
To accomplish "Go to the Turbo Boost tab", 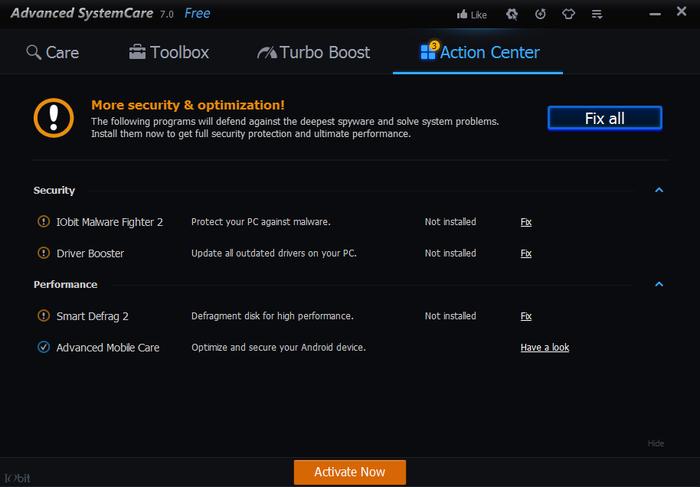I will (x=313, y=53).
